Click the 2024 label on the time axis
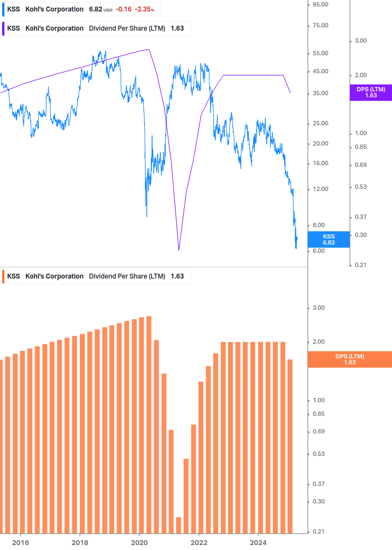 click(258, 543)
